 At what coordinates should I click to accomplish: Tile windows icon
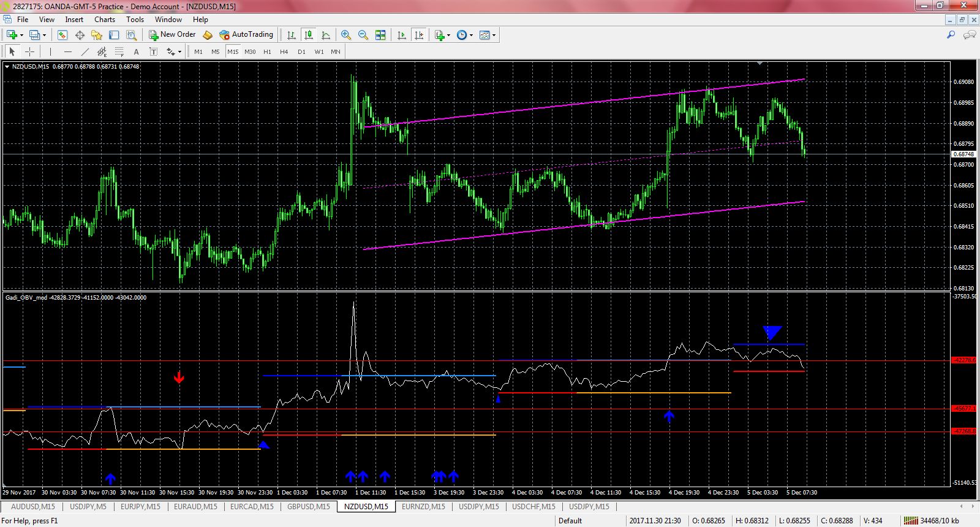(x=380, y=35)
